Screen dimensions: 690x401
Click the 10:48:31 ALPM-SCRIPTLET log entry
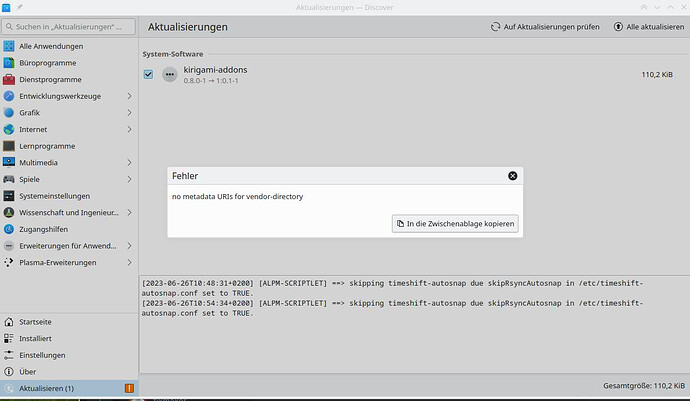(392, 288)
